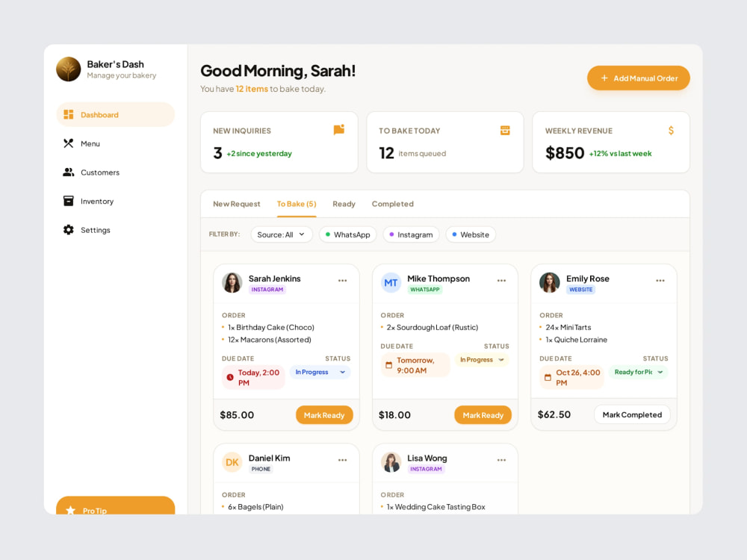Open the New Inquiries summary card

(279, 142)
